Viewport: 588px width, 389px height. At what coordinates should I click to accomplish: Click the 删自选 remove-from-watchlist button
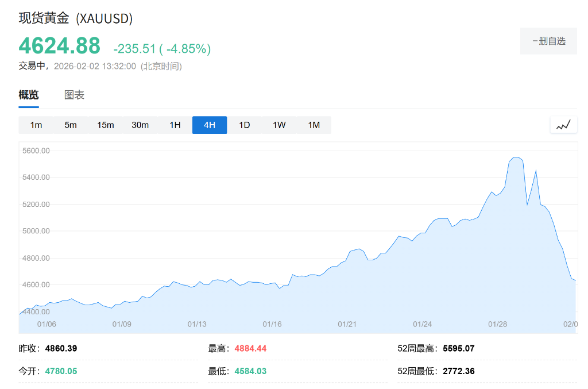click(x=548, y=41)
